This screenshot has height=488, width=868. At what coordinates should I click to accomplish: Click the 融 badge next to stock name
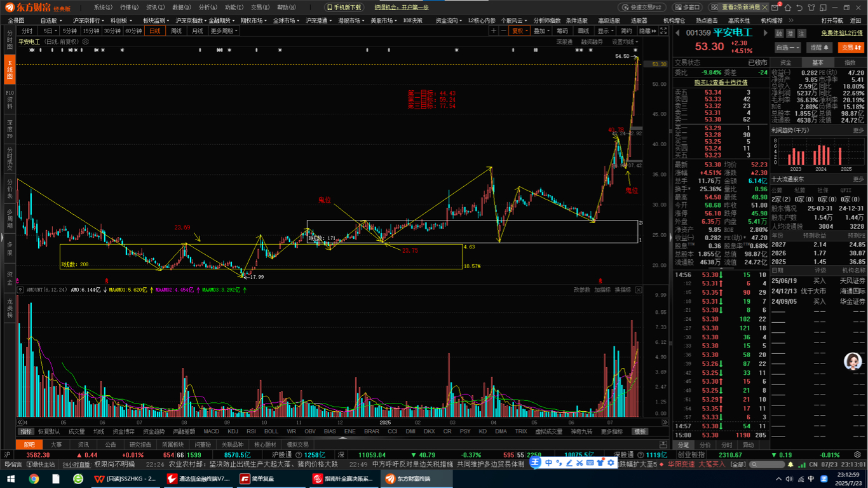[780, 33]
